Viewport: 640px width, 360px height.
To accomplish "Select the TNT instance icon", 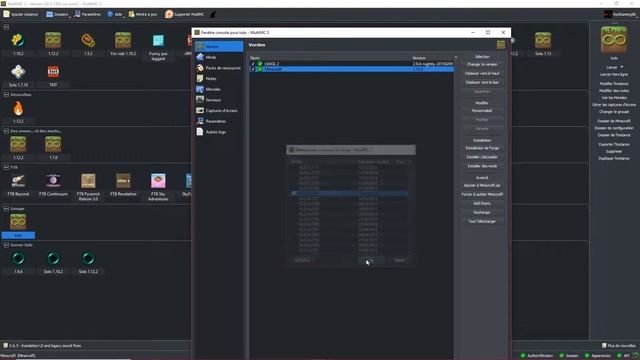I will click(x=53, y=72).
